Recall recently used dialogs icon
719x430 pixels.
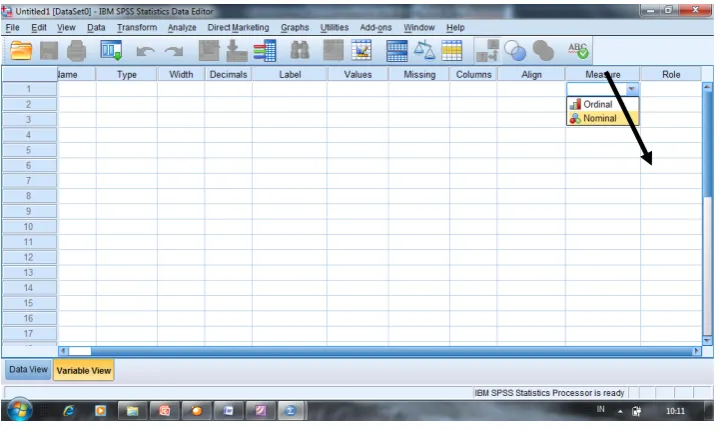[111, 50]
